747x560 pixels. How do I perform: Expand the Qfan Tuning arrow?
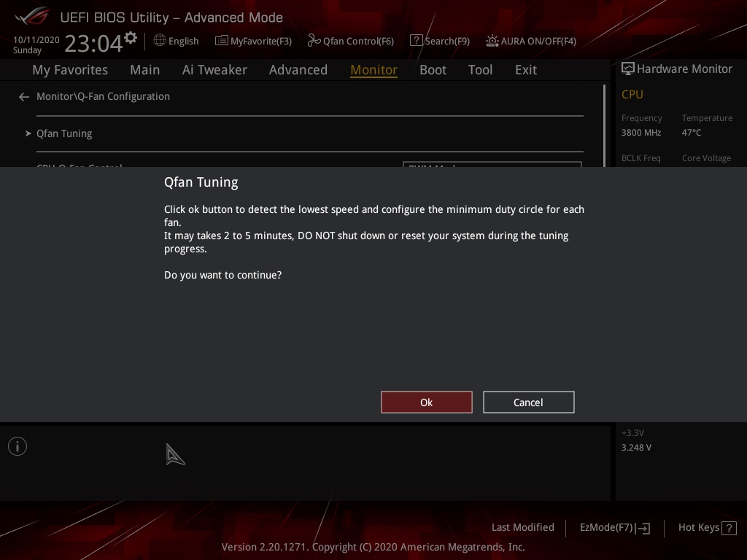[28, 133]
